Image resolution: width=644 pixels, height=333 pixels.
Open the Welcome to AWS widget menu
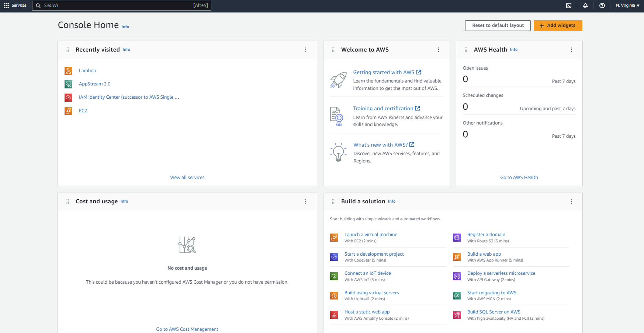[439, 49]
